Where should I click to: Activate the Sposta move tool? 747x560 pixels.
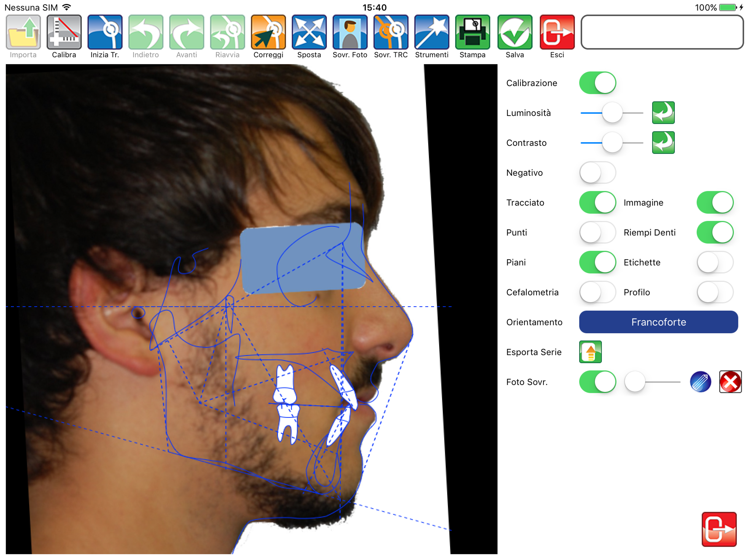[309, 33]
